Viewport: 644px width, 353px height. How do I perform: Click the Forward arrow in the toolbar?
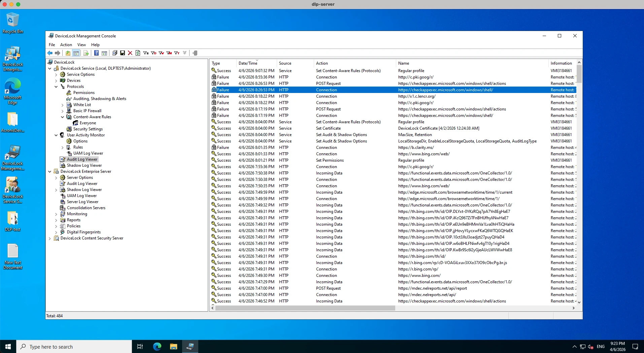pos(58,53)
